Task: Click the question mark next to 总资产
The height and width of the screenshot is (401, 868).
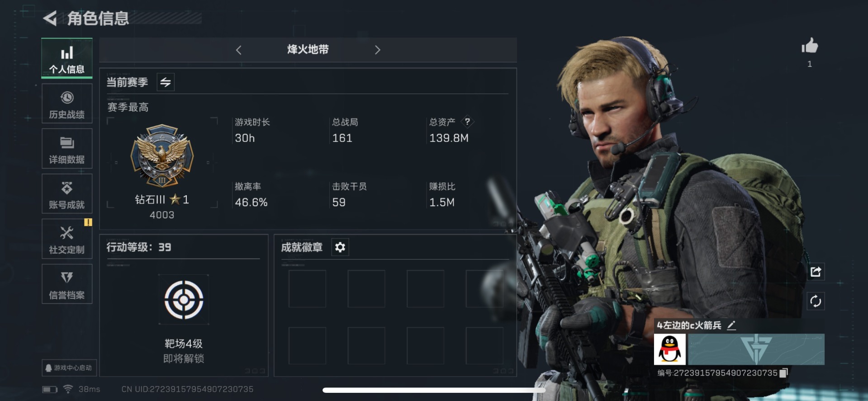Action: (x=467, y=122)
